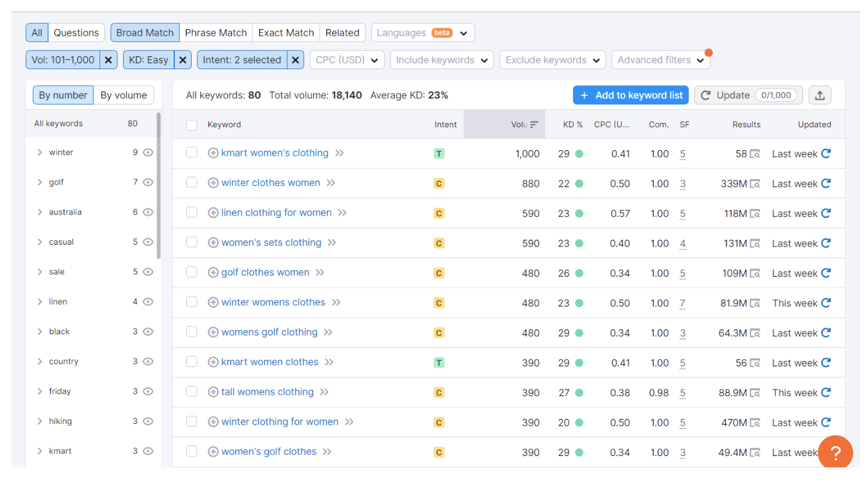Open the CPC (USD) dropdown
This screenshot has width=868, height=482.
(x=347, y=60)
